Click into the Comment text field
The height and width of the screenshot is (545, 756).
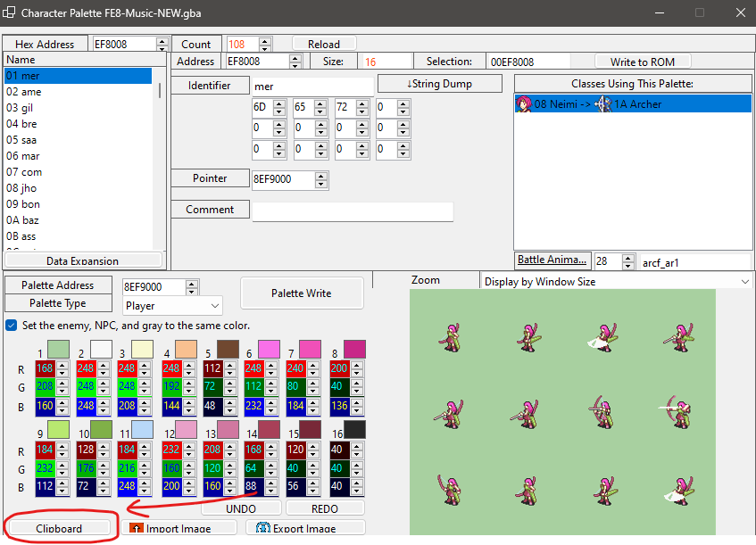[x=353, y=211]
